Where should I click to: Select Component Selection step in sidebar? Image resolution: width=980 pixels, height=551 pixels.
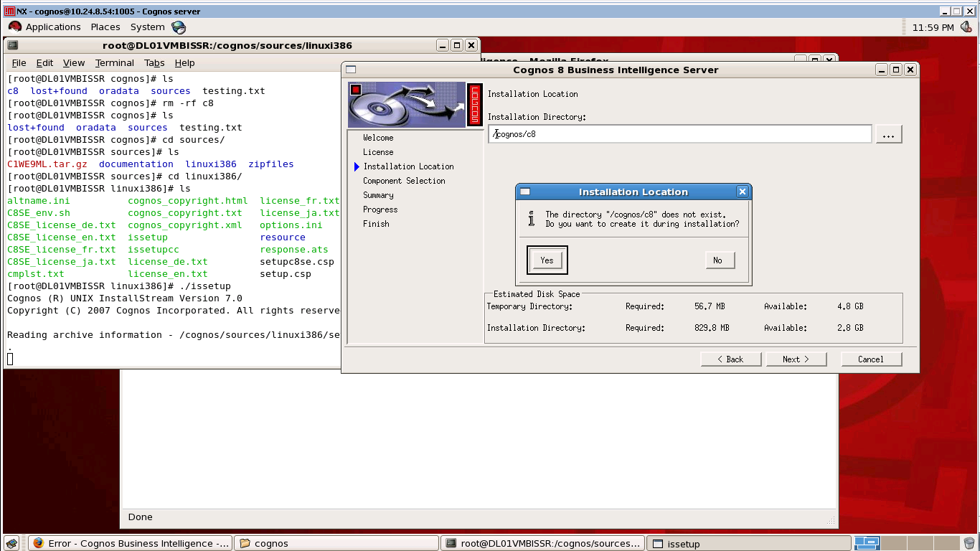404,181
